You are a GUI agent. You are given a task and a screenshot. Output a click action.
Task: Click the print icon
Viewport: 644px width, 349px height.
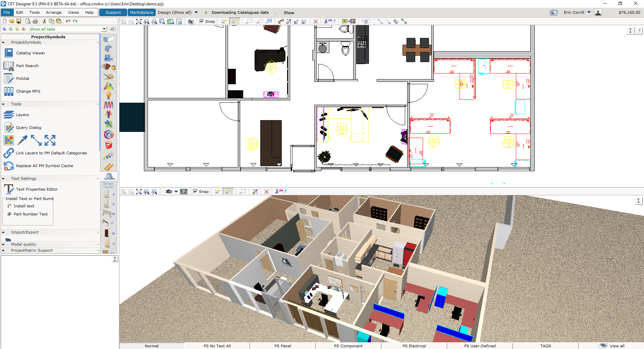(x=35, y=21)
